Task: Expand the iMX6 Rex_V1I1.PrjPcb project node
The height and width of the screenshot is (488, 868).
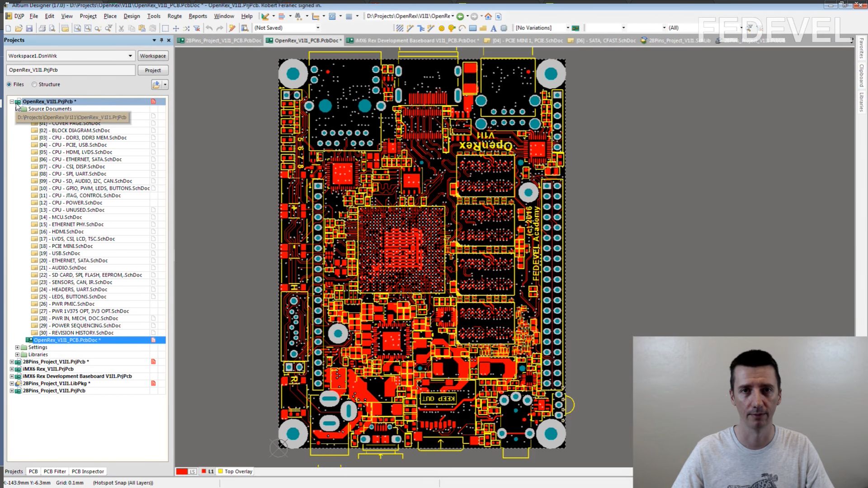Action: click(x=12, y=369)
